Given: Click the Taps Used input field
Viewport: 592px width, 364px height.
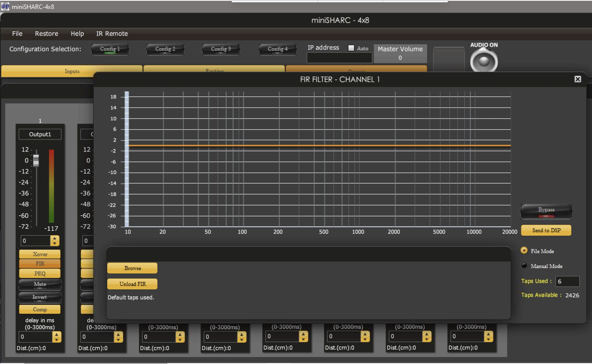Looking at the screenshot, I should [567, 281].
